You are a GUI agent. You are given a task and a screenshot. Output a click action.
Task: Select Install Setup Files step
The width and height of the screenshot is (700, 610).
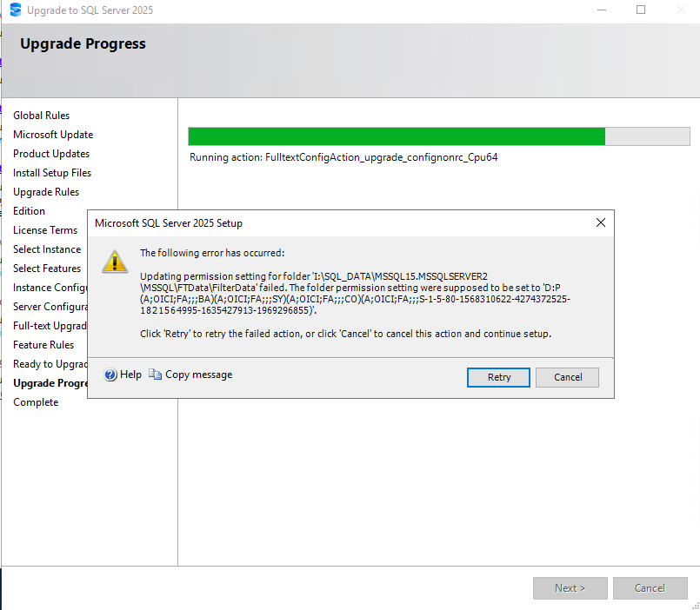pyautogui.click(x=52, y=173)
